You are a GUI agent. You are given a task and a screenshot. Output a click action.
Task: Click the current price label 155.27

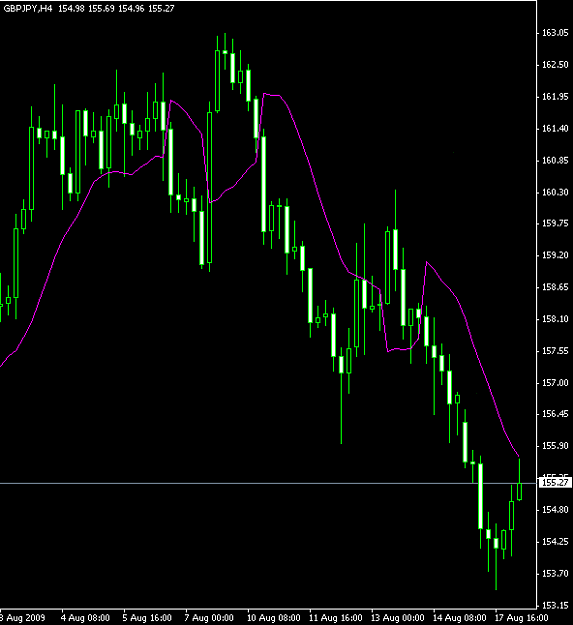point(555,483)
